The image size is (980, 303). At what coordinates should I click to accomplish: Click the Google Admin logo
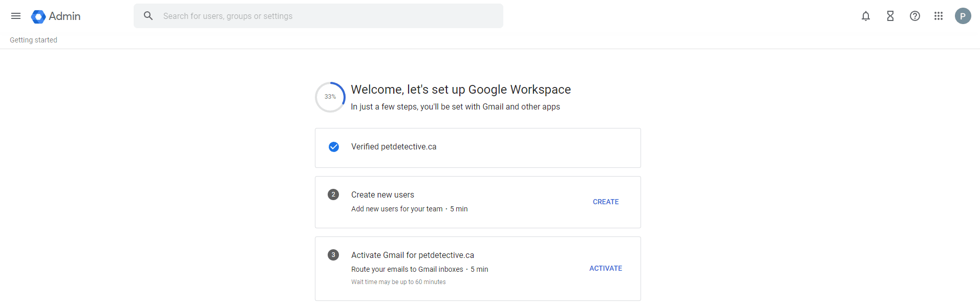[38, 16]
